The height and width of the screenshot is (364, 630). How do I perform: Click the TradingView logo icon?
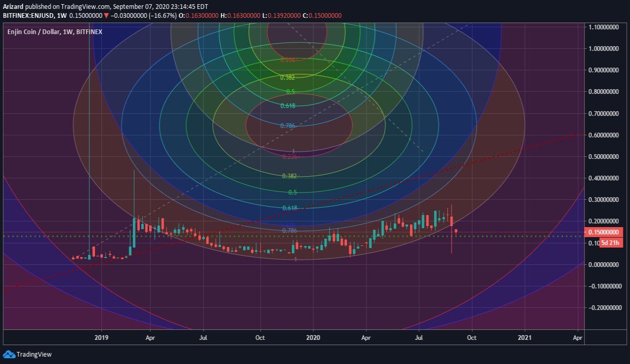tap(9, 355)
